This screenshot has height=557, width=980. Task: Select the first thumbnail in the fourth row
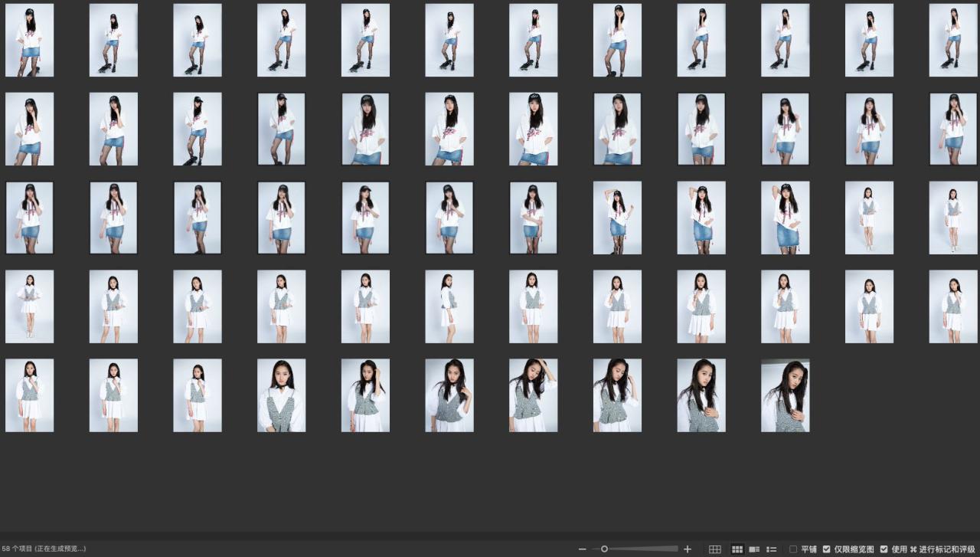(x=30, y=306)
